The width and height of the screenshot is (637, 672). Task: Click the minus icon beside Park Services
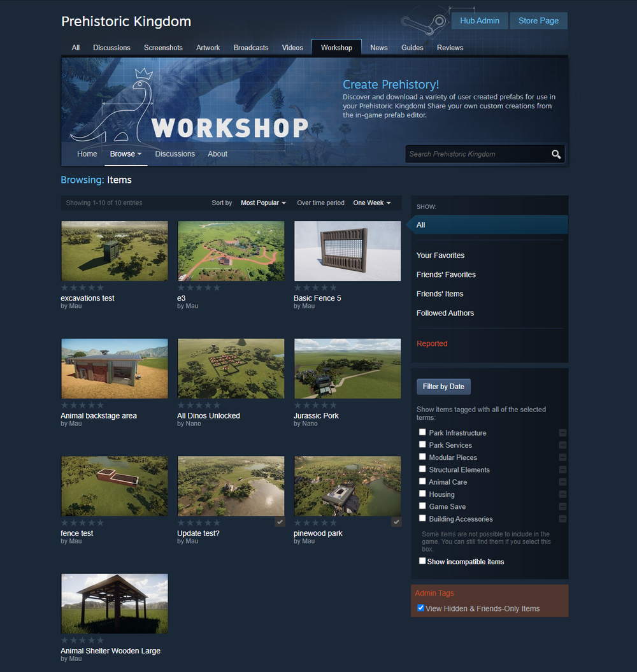pyautogui.click(x=563, y=445)
